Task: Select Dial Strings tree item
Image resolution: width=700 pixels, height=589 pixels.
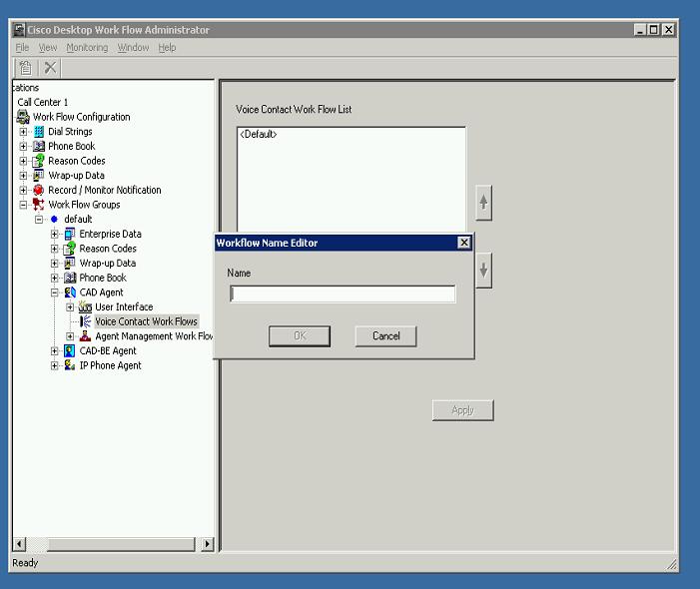Action: click(70, 132)
